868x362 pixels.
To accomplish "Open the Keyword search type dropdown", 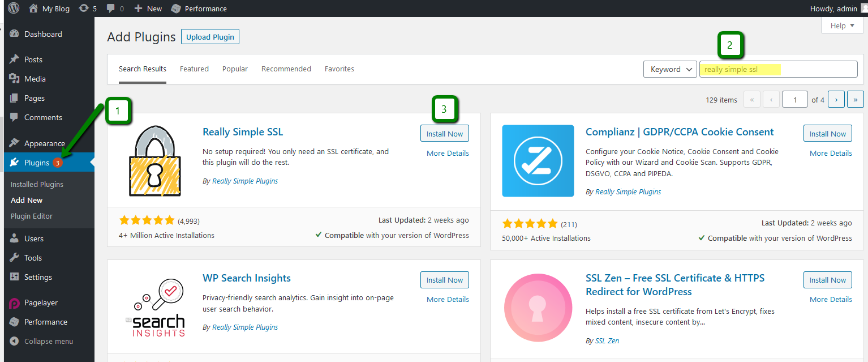I will (x=670, y=69).
